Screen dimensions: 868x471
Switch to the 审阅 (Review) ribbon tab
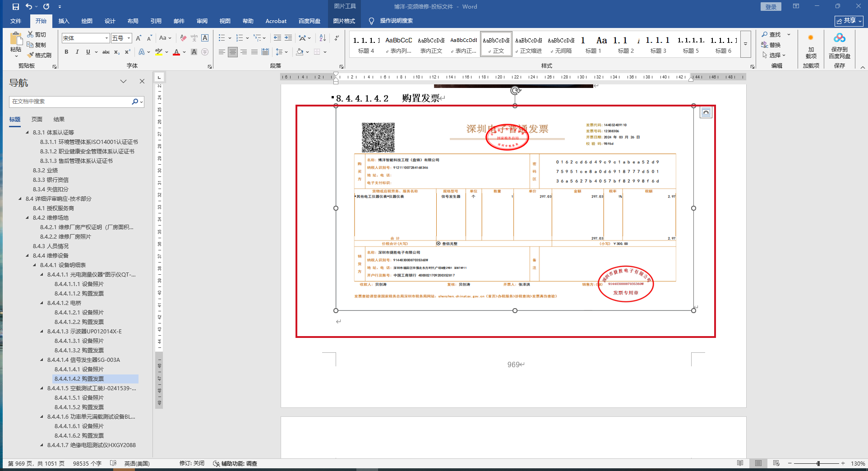(x=202, y=21)
